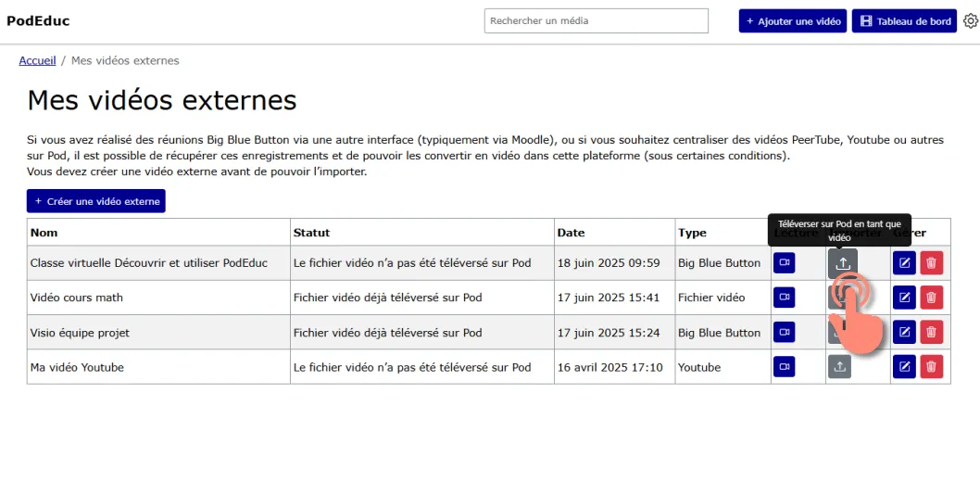Play the Classe virtuelle Découvrir et utiliser PodEduc video
Image resolution: width=980 pixels, height=482 pixels.
(x=784, y=263)
